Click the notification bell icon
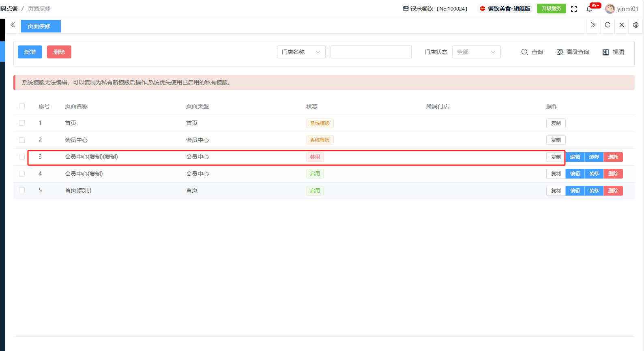Image resolution: width=644 pixels, height=351 pixels. point(589,9)
